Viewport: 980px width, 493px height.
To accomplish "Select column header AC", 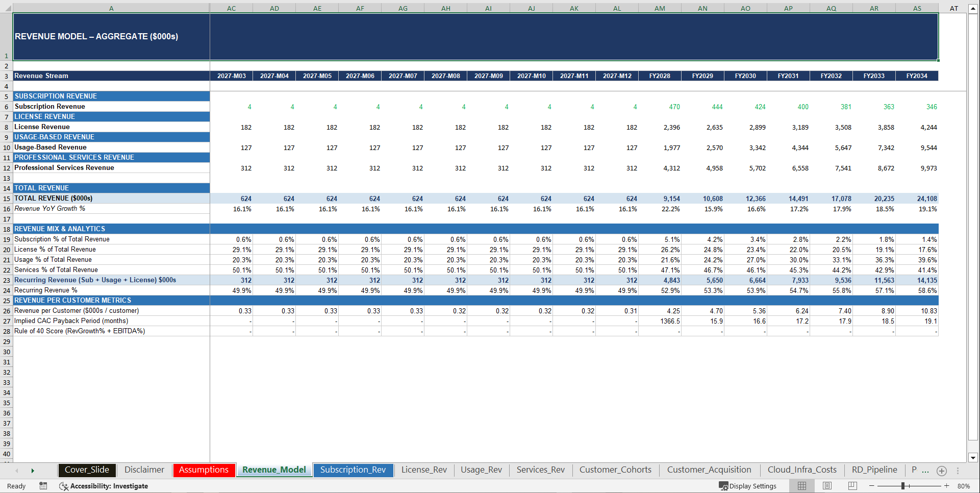I will 231,8.
